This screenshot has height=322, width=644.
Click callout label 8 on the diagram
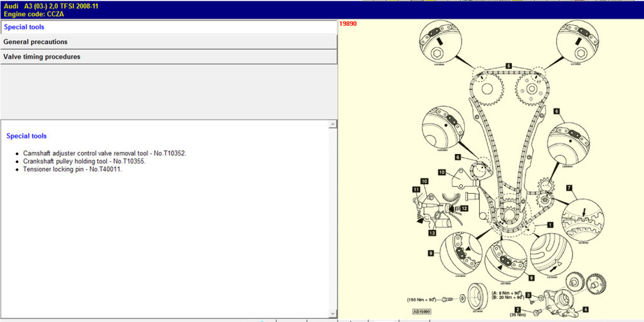pyautogui.click(x=532, y=278)
